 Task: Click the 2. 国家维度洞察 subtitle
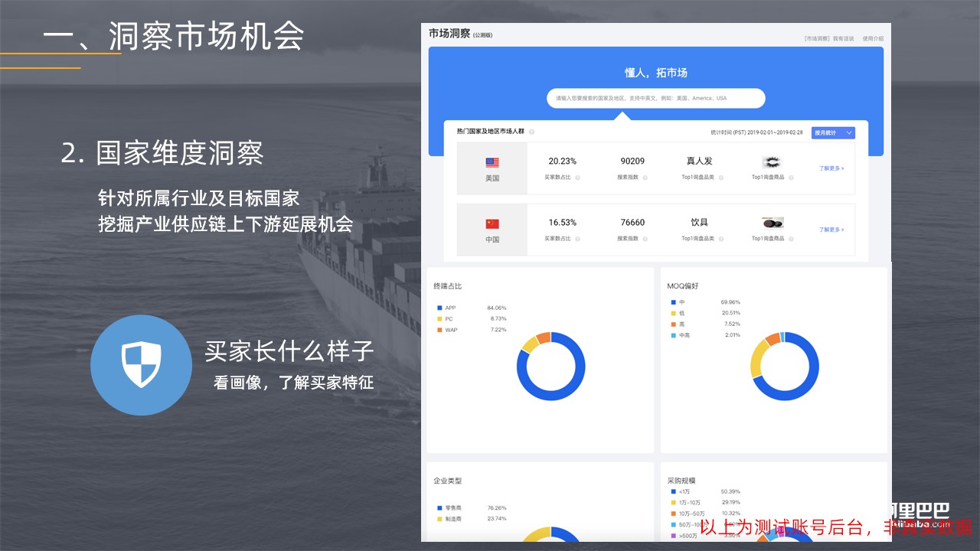coord(162,153)
